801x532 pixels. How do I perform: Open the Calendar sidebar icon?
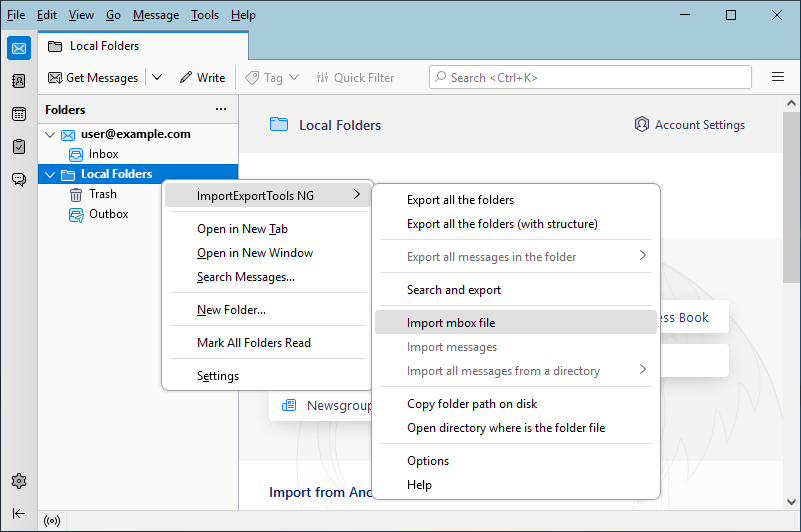point(19,114)
